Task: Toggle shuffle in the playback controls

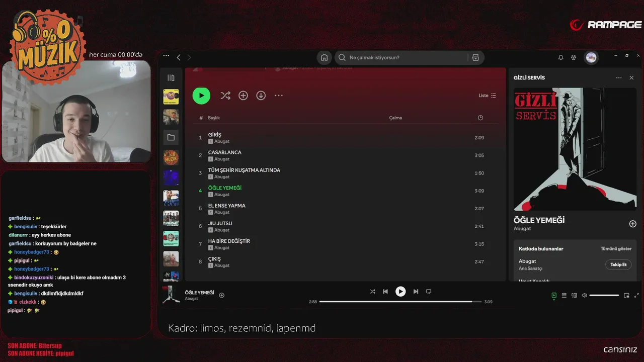Action: 372,291
